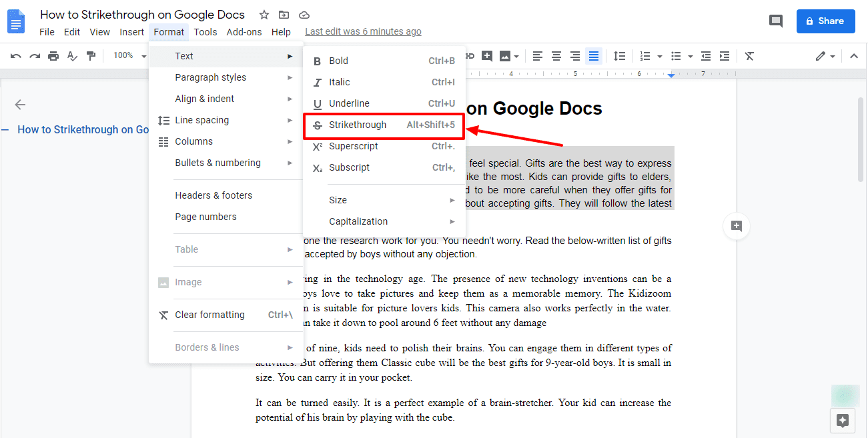Open the File menu
Viewport: 868px width, 438px height.
(x=47, y=32)
